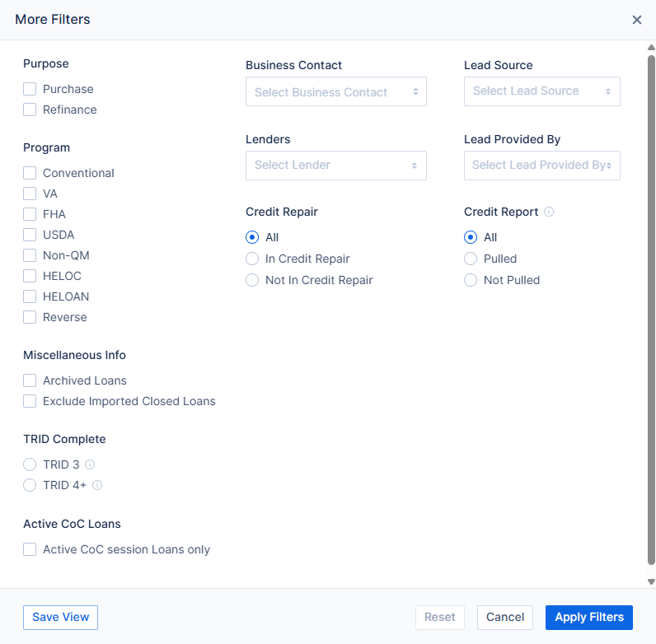Select the Not In Credit Repair option
Viewport: 656px width, 644px height.
(x=252, y=280)
